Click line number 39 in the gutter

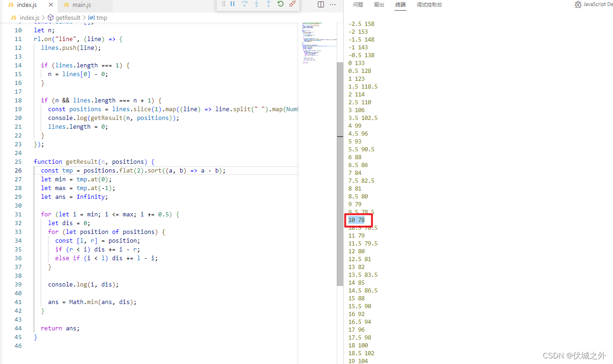18,284
